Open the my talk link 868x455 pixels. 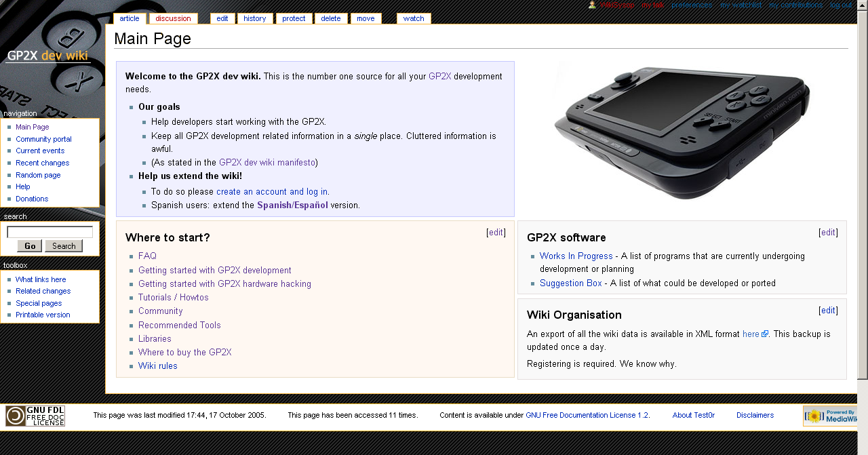tap(653, 5)
